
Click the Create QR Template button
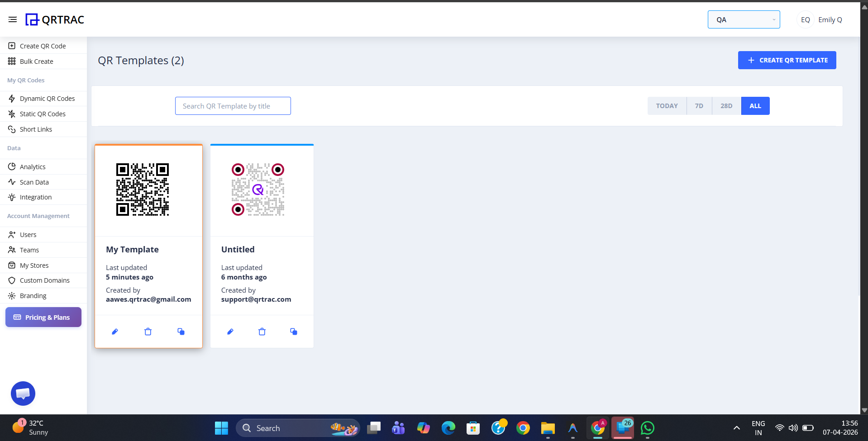(x=787, y=60)
